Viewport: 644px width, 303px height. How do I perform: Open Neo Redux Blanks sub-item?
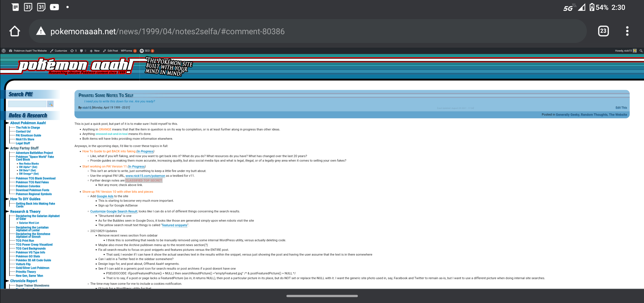(29, 164)
